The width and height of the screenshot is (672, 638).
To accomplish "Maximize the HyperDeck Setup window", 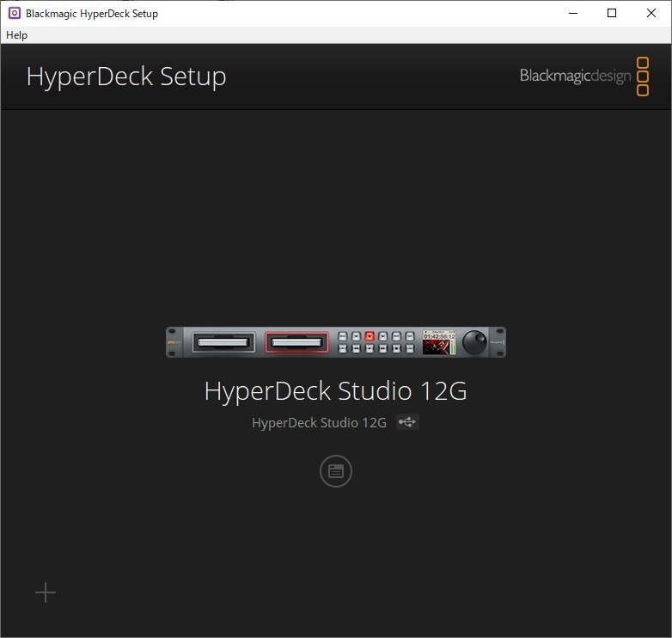I will coord(612,13).
